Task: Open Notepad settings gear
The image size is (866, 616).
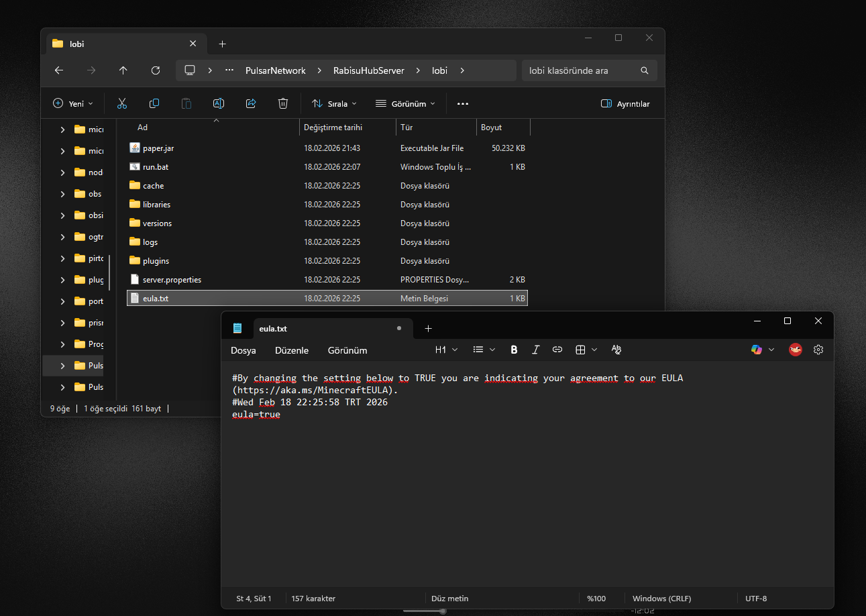Action: pos(818,350)
